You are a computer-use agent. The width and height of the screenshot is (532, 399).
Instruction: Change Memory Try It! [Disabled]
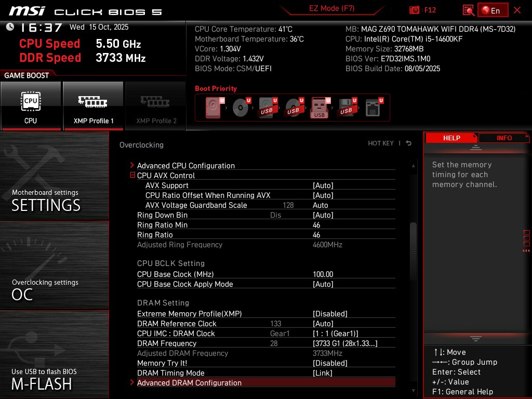330,363
